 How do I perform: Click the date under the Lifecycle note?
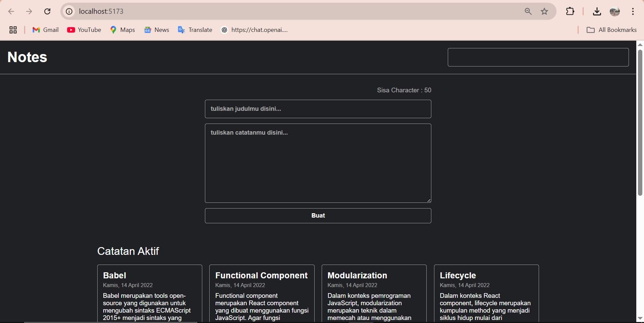tap(465, 285)
